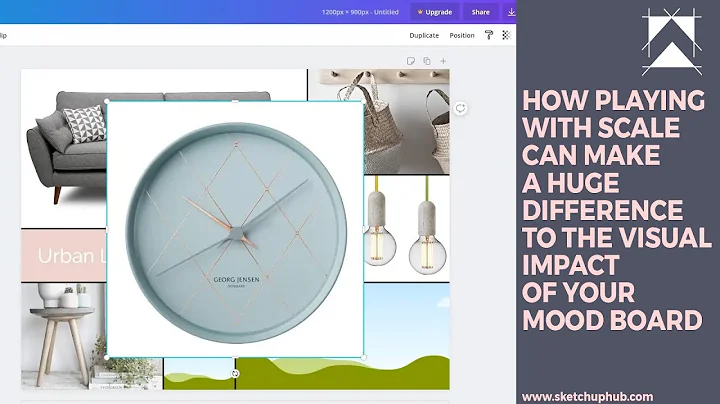Click the rotate handle below clock image
This screenshot has height=404, width=720.
[x=235, y=374]
